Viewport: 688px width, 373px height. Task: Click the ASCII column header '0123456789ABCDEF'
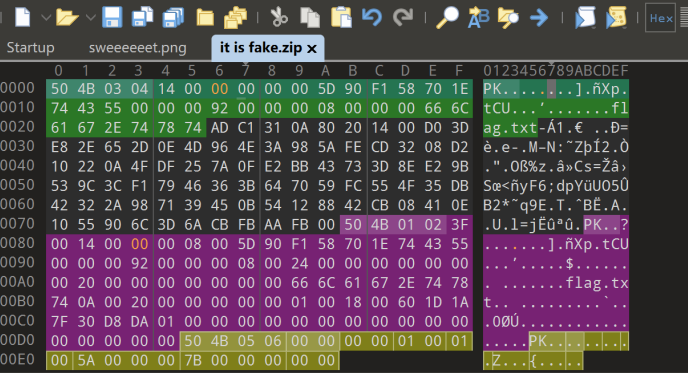tap(555, 71)
